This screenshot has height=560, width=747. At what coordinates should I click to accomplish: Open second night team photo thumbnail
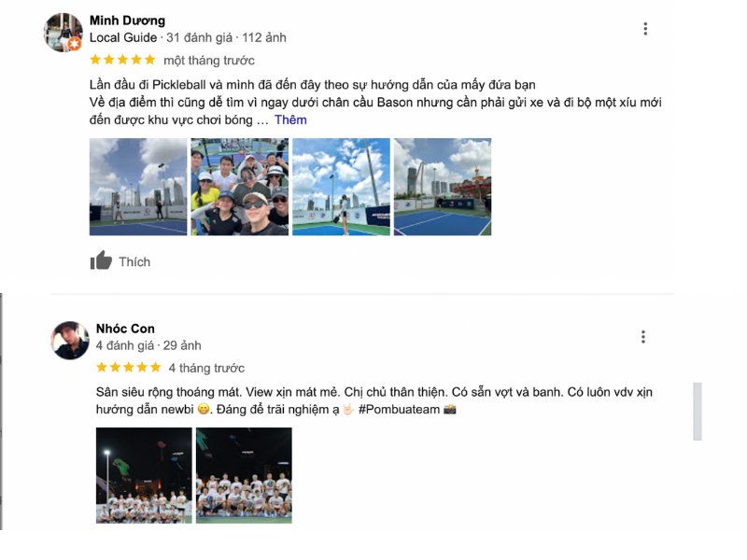tap(244, 475)
